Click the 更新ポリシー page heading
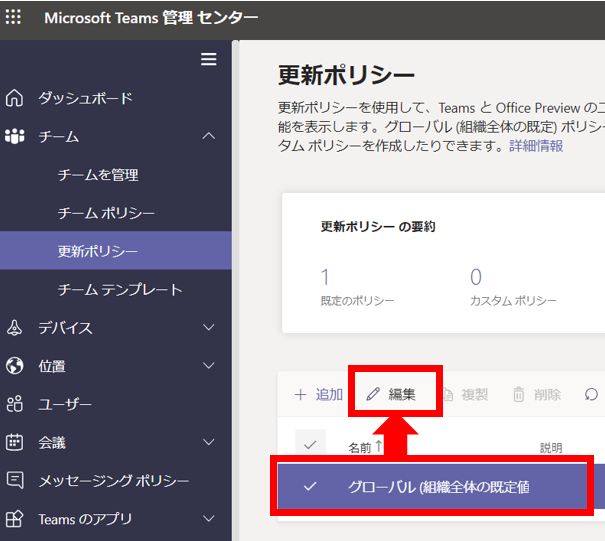The height and width of the screenshot is (541, 605). click(346, 75)
